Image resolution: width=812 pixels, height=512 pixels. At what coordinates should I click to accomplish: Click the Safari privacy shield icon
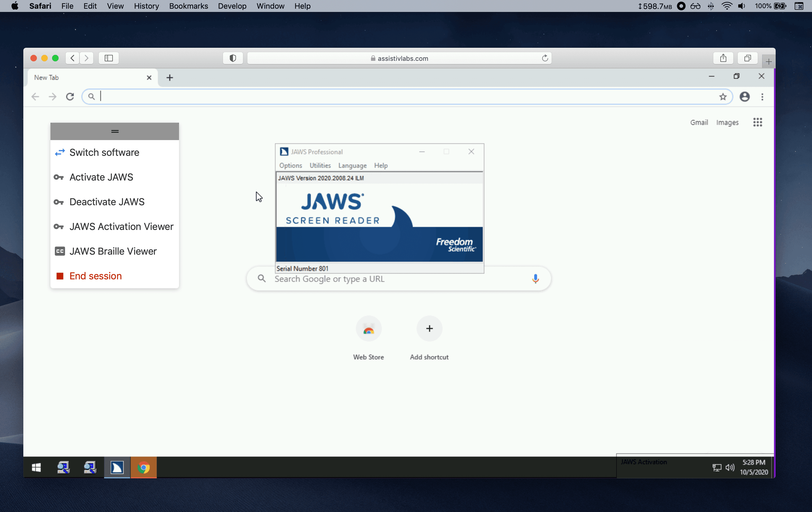pyautogui.click(x=233, y=58)
